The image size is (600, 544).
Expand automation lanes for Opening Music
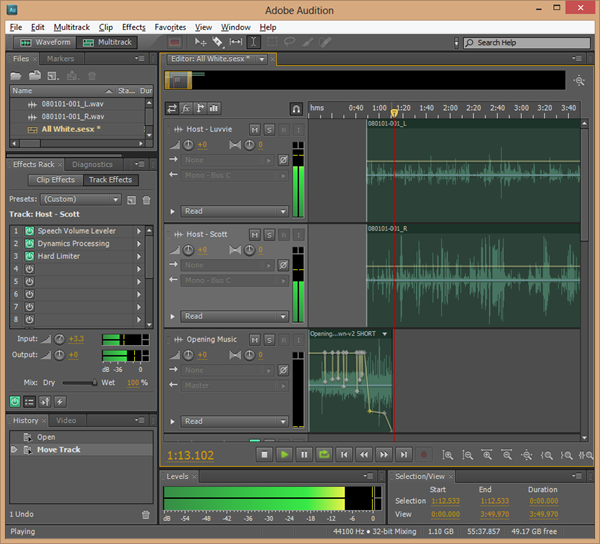pyautogui.click(x=173, y=422)
